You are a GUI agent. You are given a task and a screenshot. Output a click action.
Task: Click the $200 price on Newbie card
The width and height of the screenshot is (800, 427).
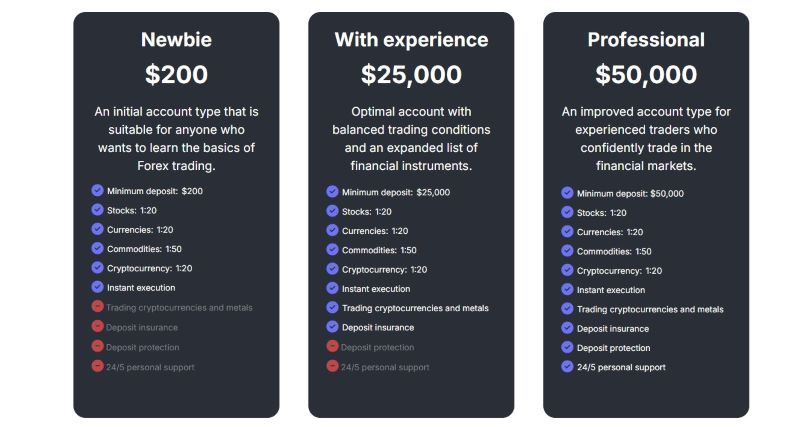click(x=176, y=75)
